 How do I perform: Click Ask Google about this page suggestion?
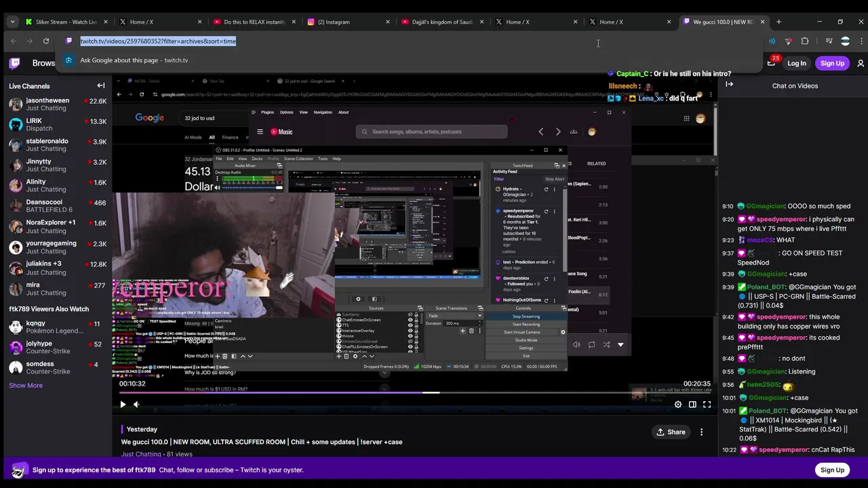(134, 60)
